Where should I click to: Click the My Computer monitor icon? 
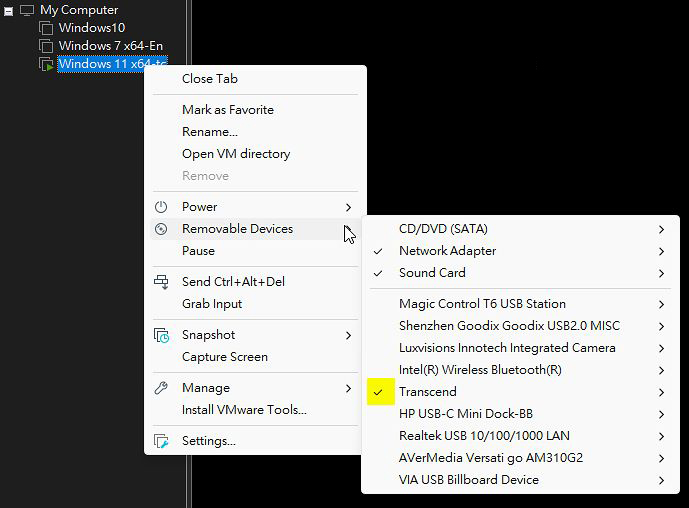(x=27, y=10)
